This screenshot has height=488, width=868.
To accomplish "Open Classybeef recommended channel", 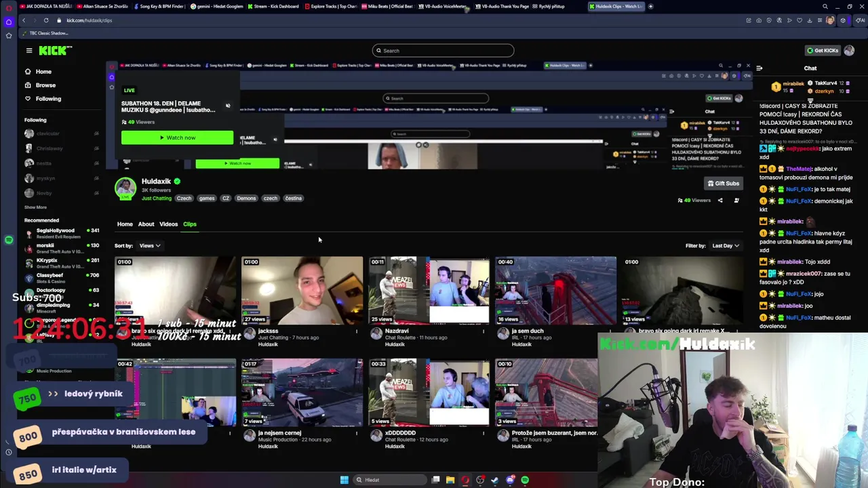I will click(x=62, y=278).
